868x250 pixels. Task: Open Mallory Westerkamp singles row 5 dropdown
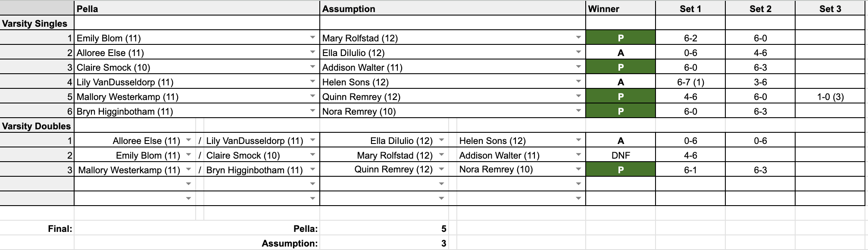312,97
